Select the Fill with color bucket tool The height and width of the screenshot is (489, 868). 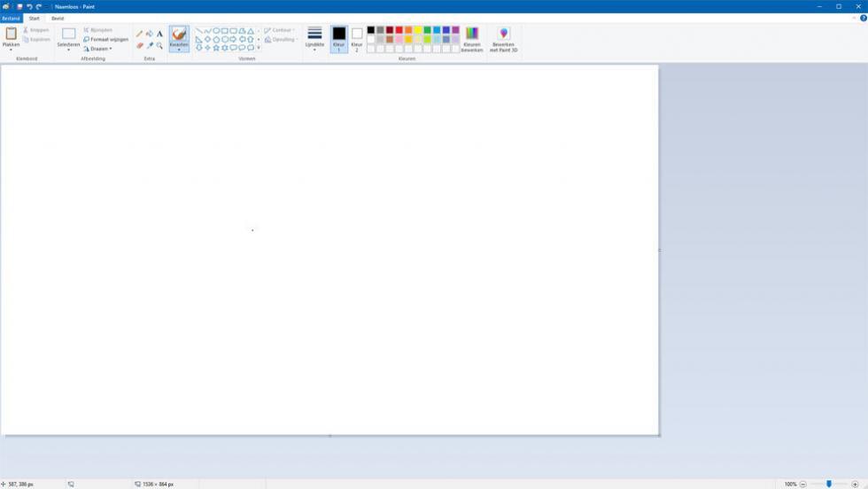(x=150, y=34)
